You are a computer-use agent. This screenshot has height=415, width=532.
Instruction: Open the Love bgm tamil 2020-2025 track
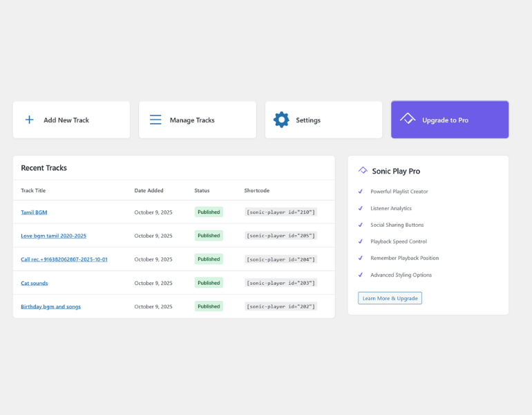(53, 236)
